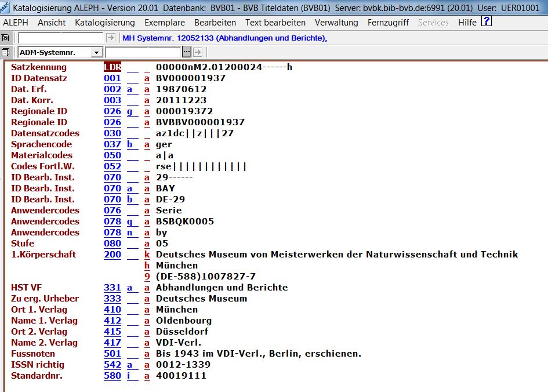548x392 pixels.
Task: Click subfield code k of Deutsches Museum Körperschaft
Action: pyautogui.click(x=147, y=255)
